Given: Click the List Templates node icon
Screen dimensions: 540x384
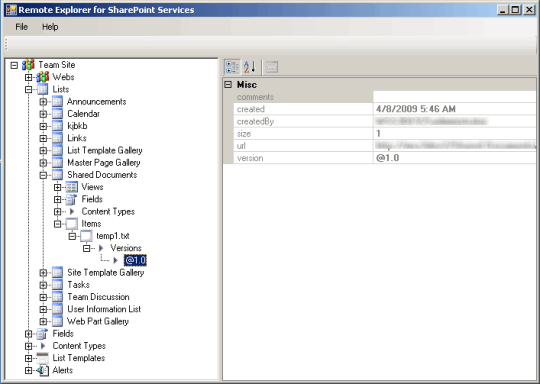Looking at the screenshot, I should click(x=43, y=358).
